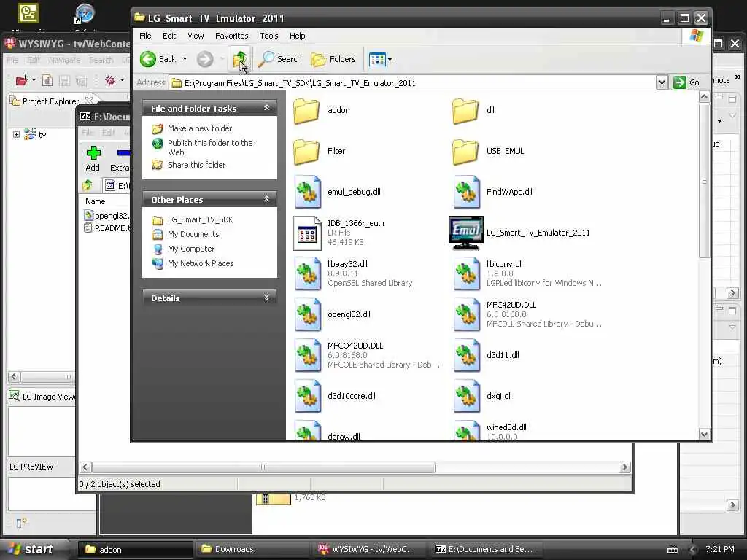Collapse the Other Places panel
747x560 pixels.
click(x=267, y=199)
